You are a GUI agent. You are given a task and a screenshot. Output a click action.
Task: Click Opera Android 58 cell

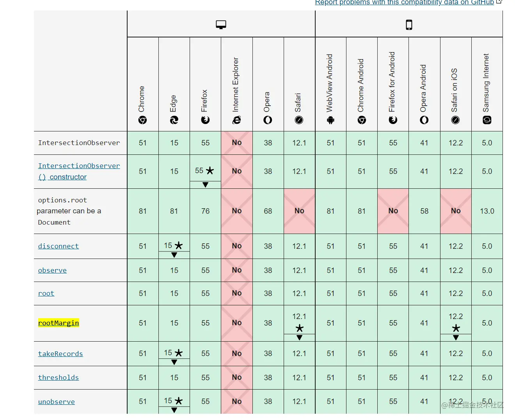pyautogui.click(x=424, y=211)
